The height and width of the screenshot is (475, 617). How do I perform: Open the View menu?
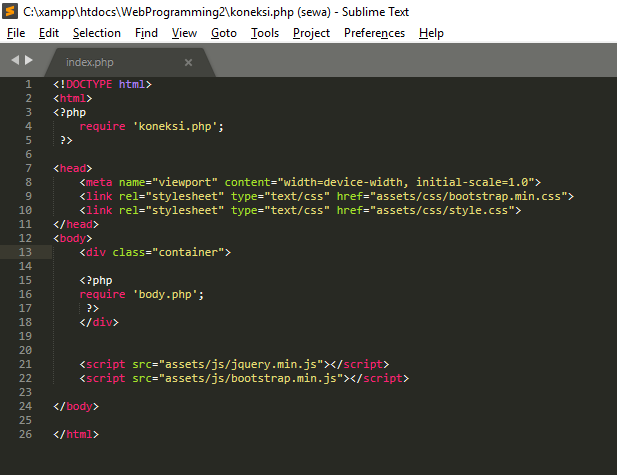click(184, 33)
